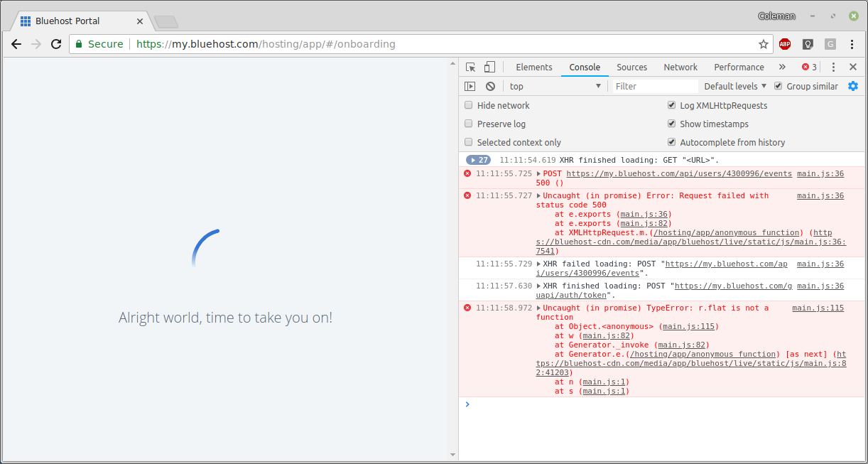Expand the POST events 500 error entry
The height and width of the screenshot is (464, 868).
coord(539,174)
